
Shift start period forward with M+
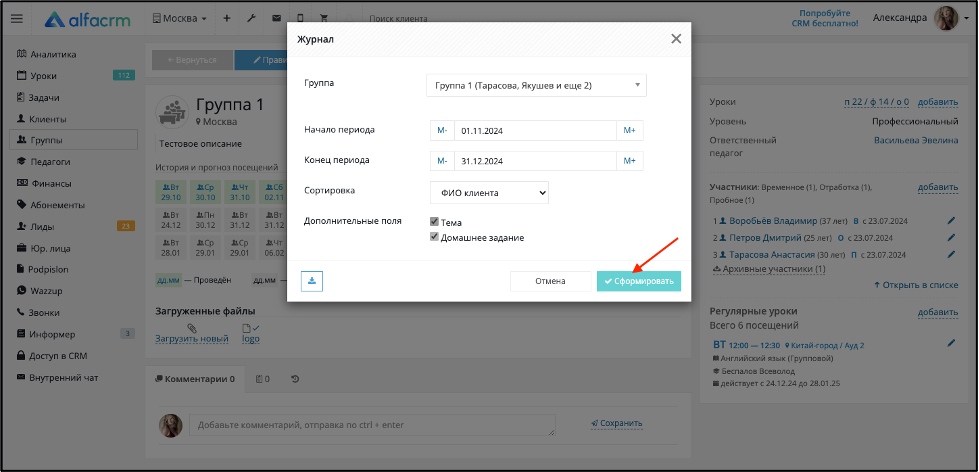(x=629, y=130)
